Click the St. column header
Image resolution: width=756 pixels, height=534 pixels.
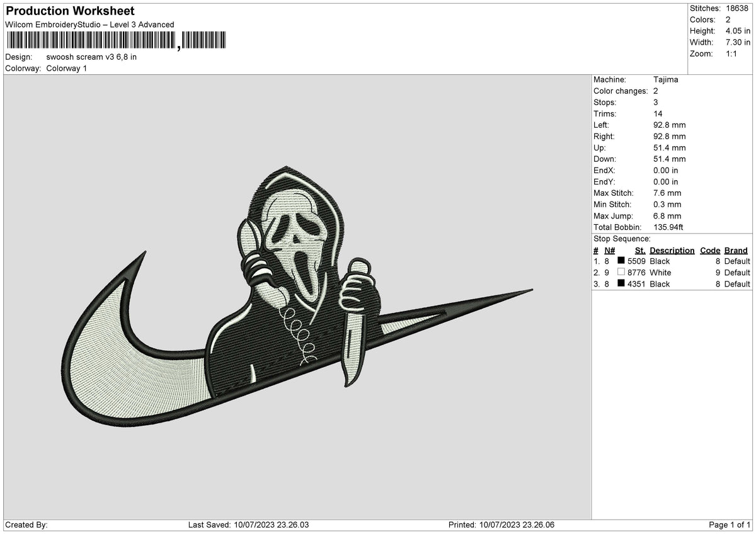click(640, 250)
